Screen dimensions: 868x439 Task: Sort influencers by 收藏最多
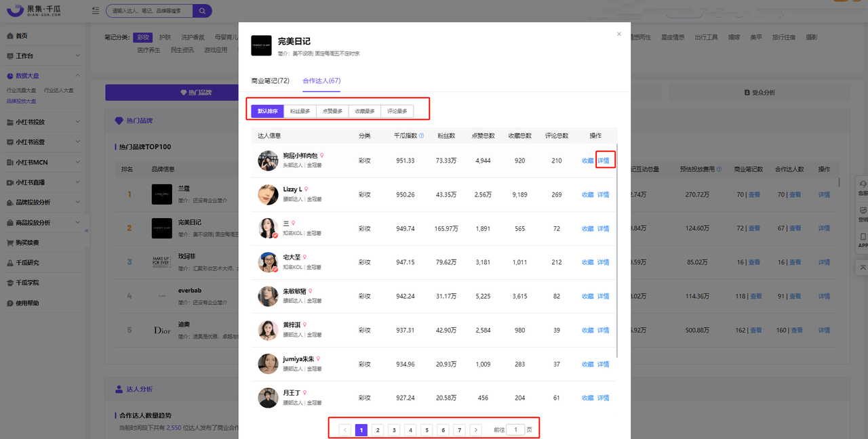pos(365,111)
